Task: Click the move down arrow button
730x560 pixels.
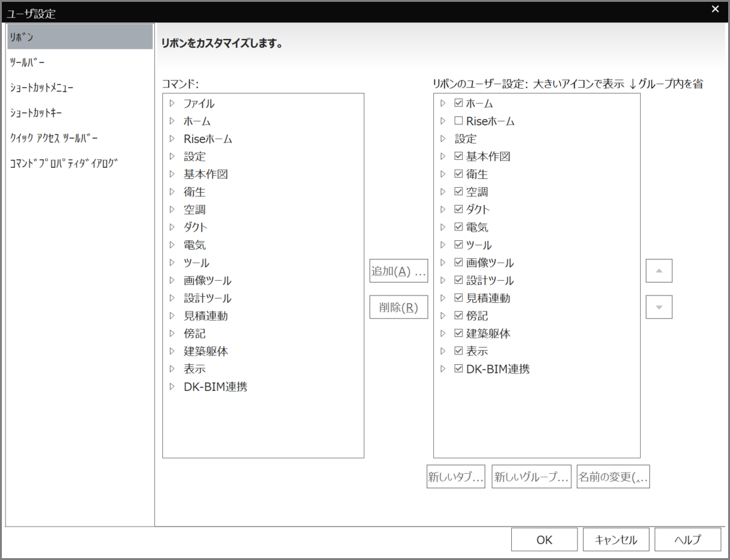Action: (659, 307)
